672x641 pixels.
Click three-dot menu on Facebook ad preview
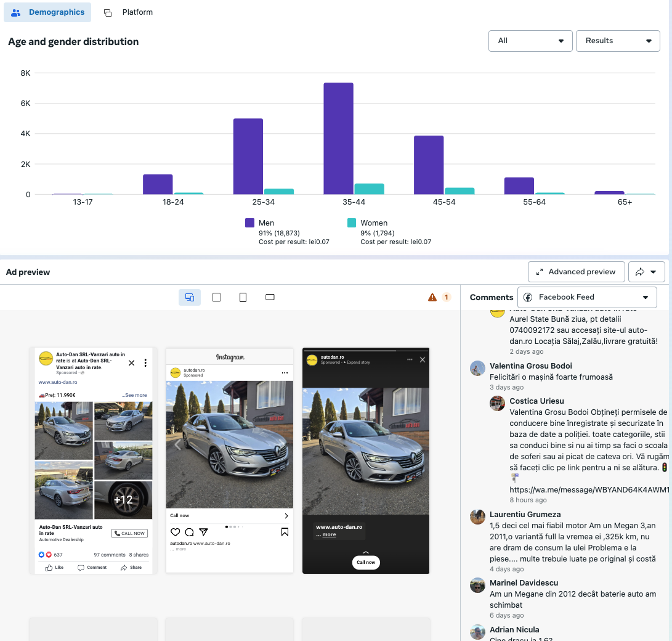(145, 363)
